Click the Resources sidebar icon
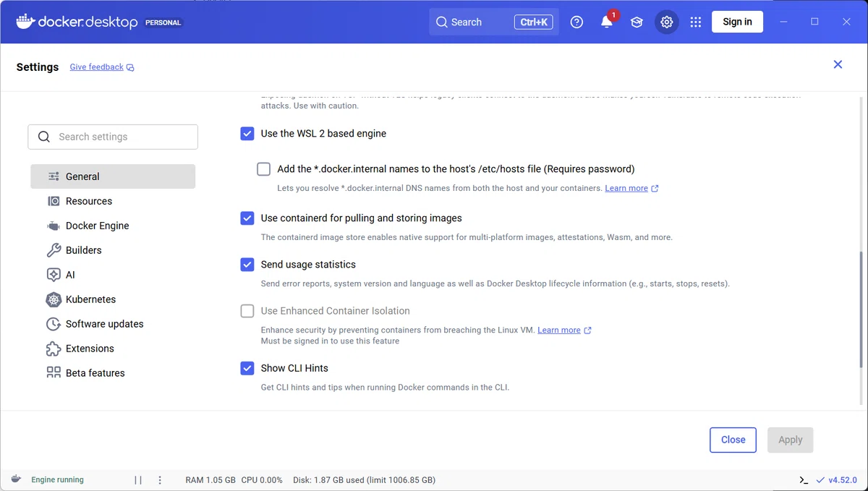The width and height of the screenshot is (868, 491). coord(54,201)
